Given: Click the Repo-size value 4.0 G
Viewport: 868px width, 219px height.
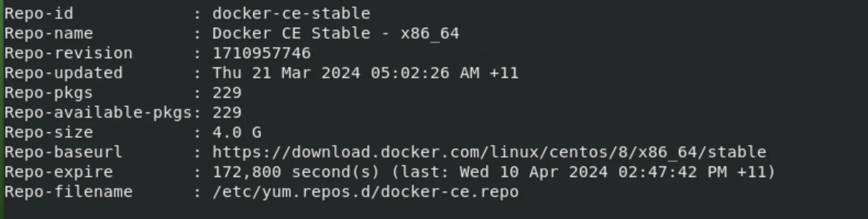Looking at the screenshot, I should coord(237,132).
